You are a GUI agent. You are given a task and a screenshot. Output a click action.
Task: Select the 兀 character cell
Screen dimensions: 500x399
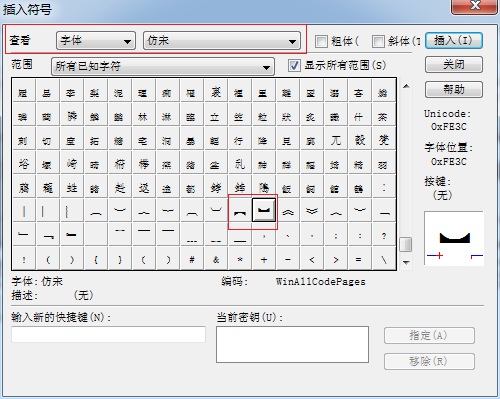coord(336,139)
